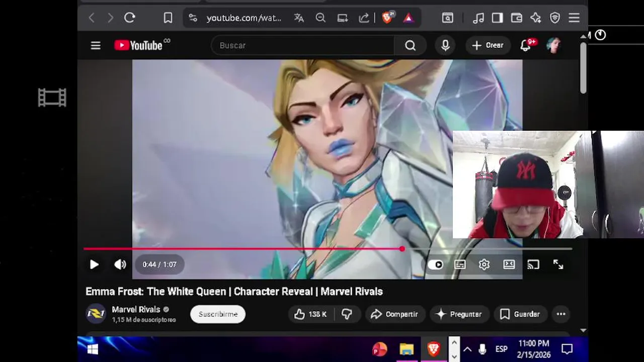Open the tab search icon in toolbar
This screenshot has height=362, width=644.
(447, 18)
